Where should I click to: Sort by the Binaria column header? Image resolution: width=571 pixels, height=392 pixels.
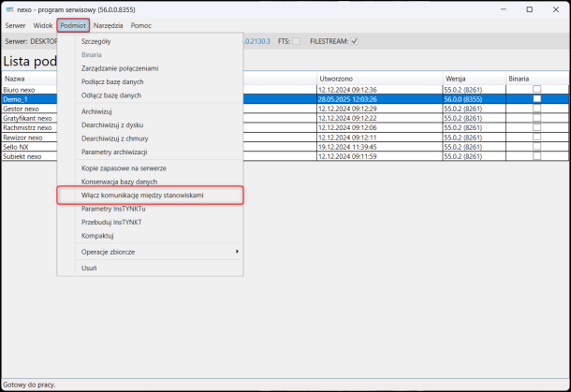pyautogui.click(x=537, y=79)
